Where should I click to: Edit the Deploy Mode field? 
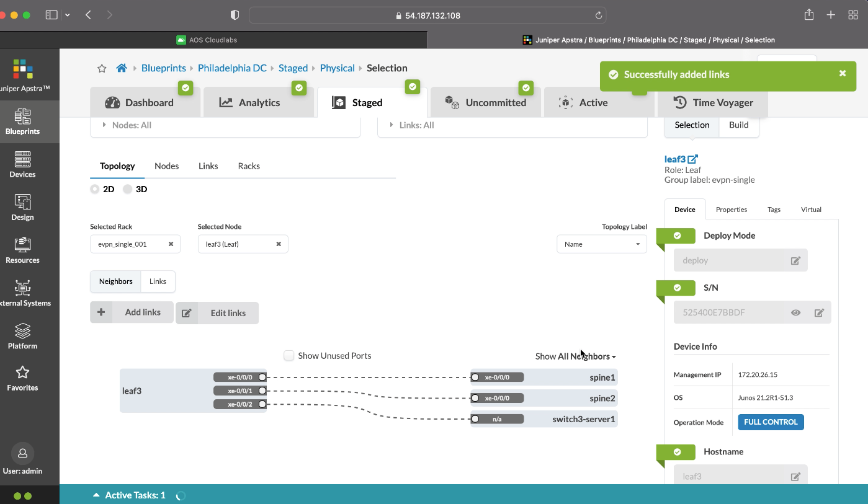[x=795, y=261]
